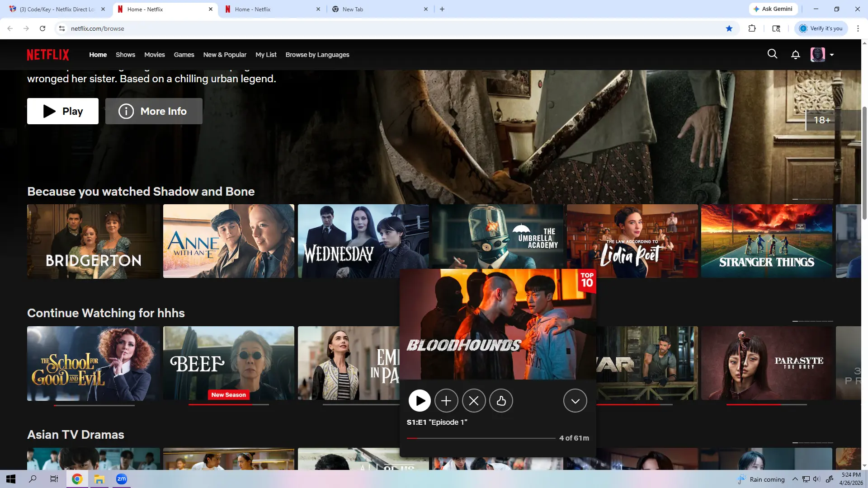Resume the Beef thumbnail
The height and width of the screenshot is (488, 868).
[x=229, y=363]
